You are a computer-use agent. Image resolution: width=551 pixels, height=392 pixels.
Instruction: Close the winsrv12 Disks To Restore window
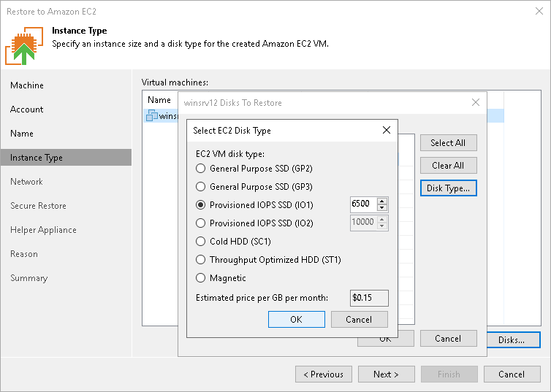476,102
